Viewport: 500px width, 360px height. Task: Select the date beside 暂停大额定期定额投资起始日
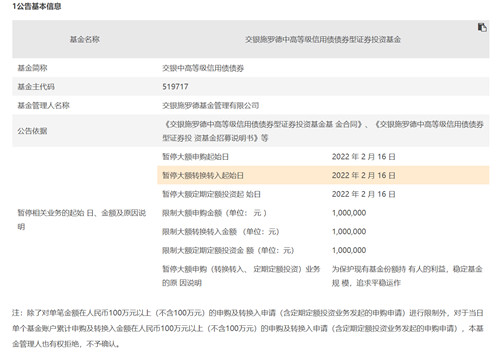[363, 194]
